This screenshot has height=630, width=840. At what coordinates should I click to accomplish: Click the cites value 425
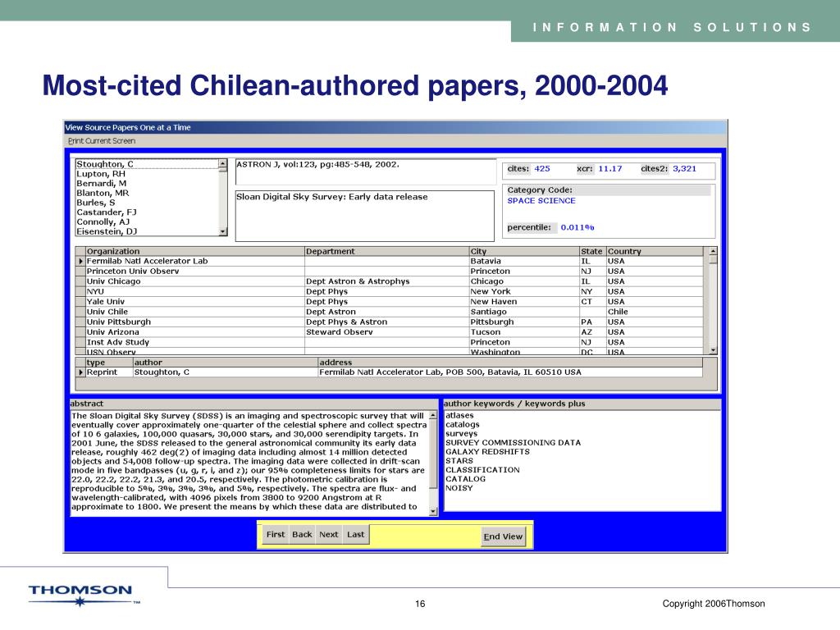(542, 169)
